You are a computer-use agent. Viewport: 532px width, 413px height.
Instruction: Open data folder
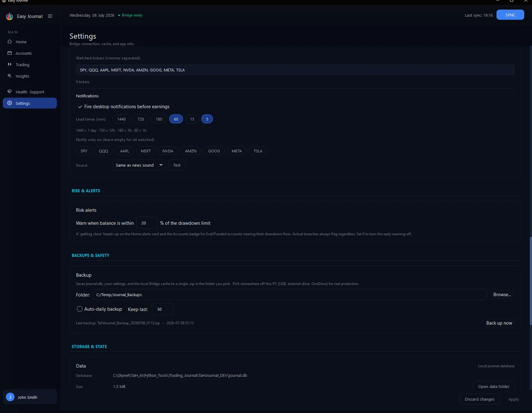(494, 386)
